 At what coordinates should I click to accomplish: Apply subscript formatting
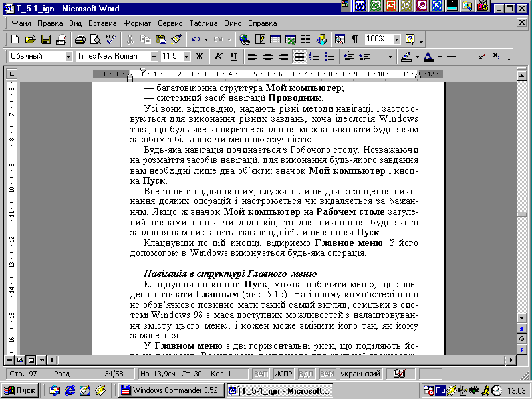tap(497, 57)
